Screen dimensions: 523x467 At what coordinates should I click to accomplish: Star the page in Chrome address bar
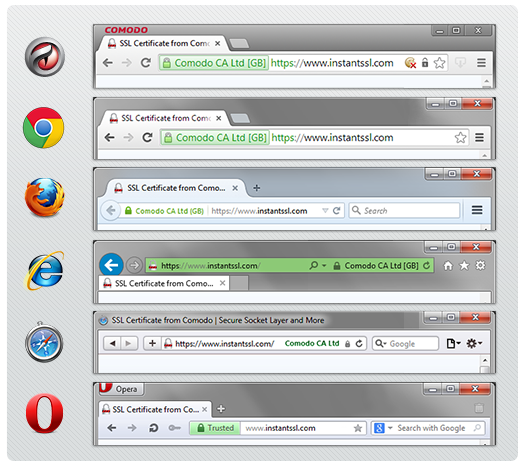pyautogui.click(x=460, y=137)
